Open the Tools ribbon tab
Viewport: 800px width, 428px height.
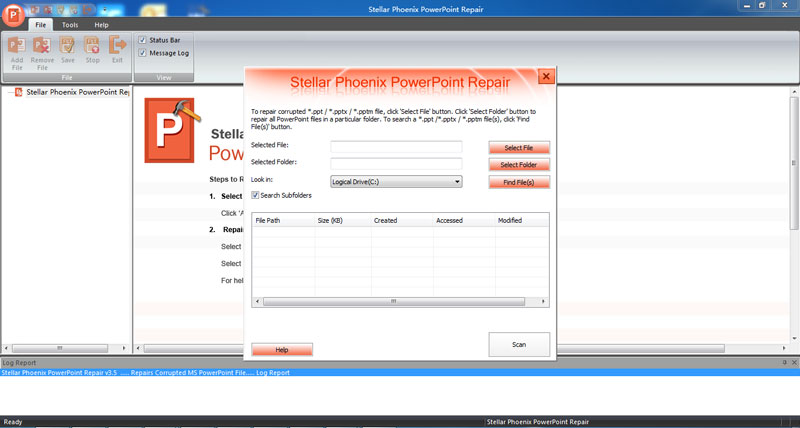[70, 24]
